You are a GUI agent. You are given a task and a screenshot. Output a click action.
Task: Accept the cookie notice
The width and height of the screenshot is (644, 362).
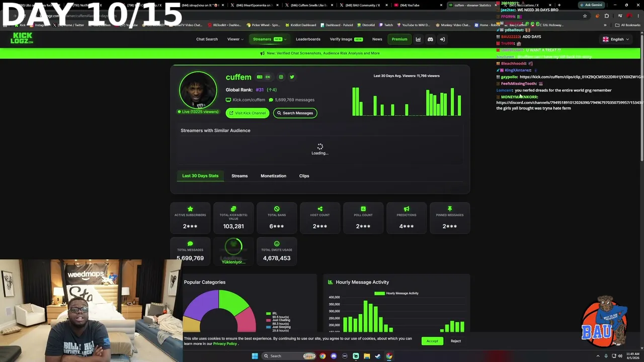pyautogui.click(x=432, y=341)
